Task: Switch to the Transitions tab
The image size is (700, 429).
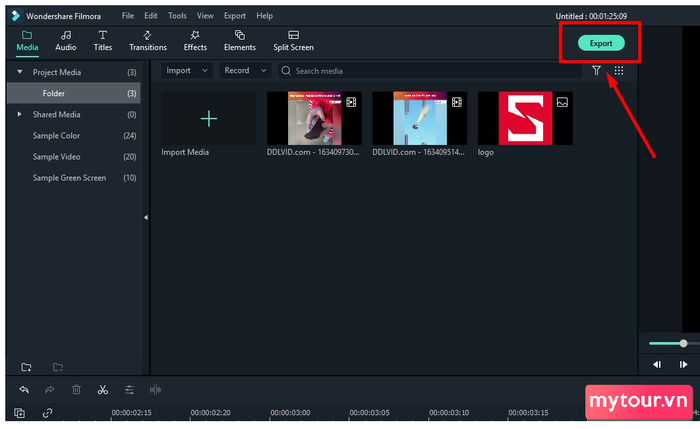Action: tap(148, 41)
